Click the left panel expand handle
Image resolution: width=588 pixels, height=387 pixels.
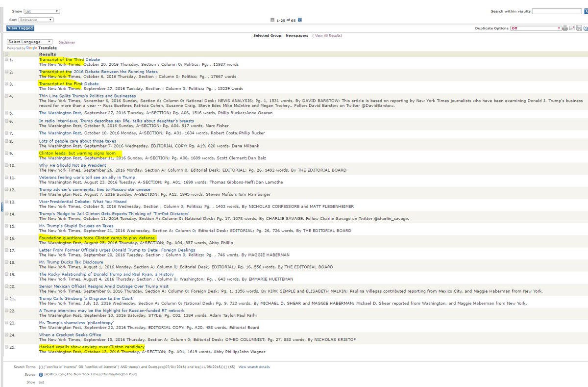click(2, 206)
